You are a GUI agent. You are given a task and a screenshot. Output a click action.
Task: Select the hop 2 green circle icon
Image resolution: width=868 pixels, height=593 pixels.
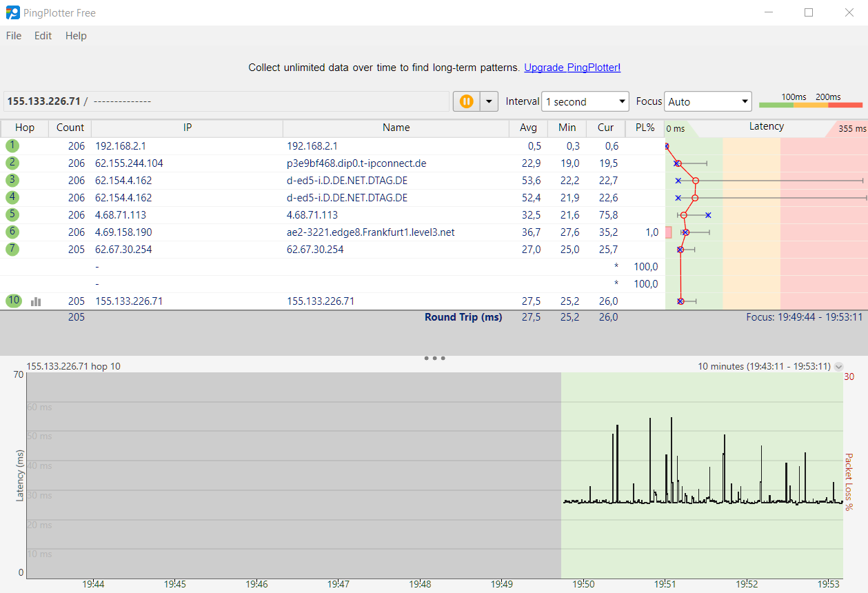pyautogui.click(x=12, y=163)
